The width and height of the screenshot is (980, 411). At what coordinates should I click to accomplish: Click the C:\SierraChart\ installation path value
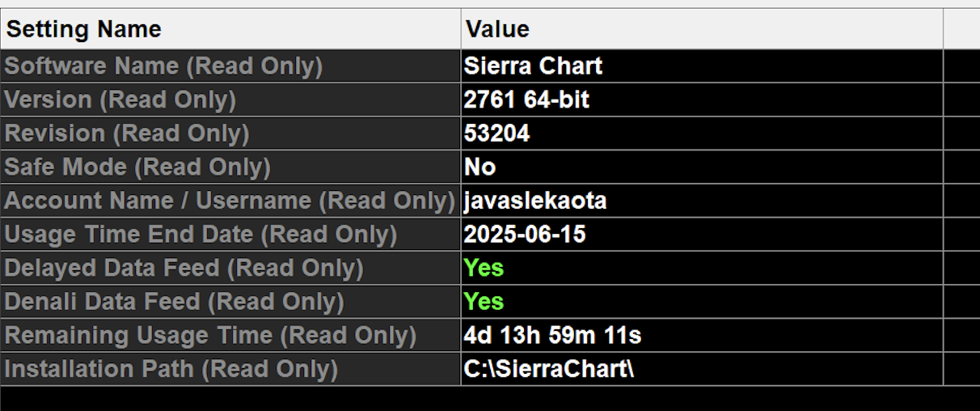pos(548,370)
